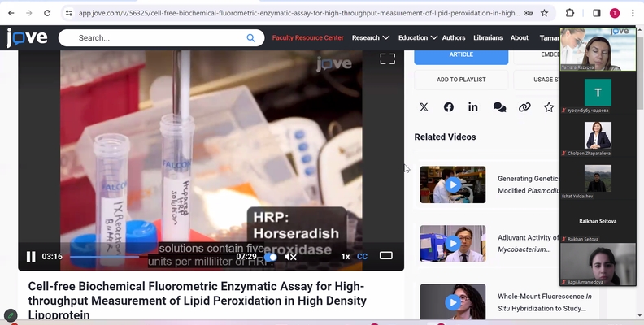Expand the Research dropdown menu
The image size is (644, 325).
pos(370,37)
